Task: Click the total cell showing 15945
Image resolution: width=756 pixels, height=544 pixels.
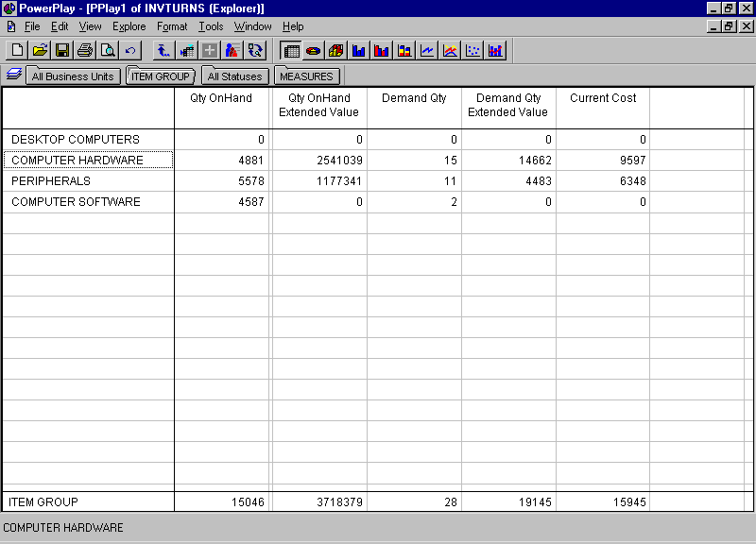Action: [x=603, y=501]
